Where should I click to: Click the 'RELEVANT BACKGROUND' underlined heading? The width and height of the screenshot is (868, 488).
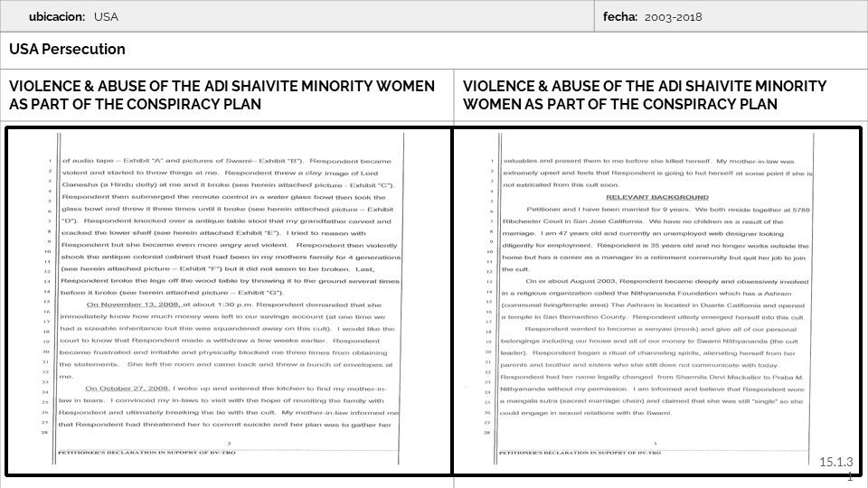coord(656,196)
